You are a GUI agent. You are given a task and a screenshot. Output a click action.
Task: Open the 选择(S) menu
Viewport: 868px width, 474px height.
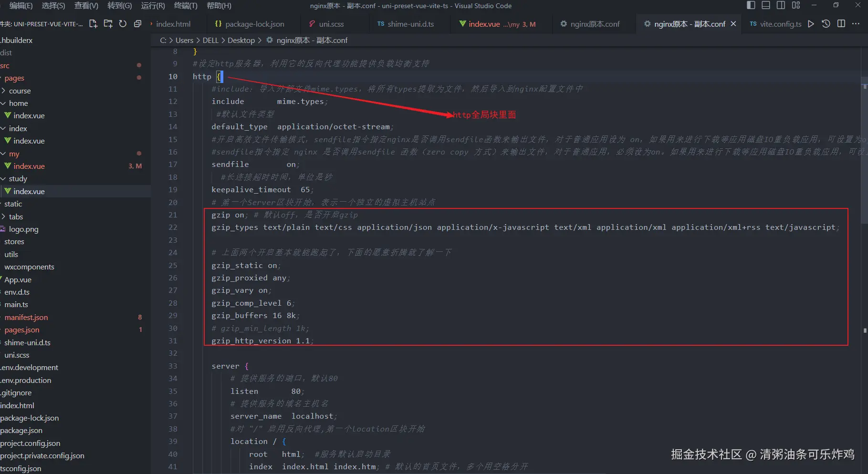point(53,6)
